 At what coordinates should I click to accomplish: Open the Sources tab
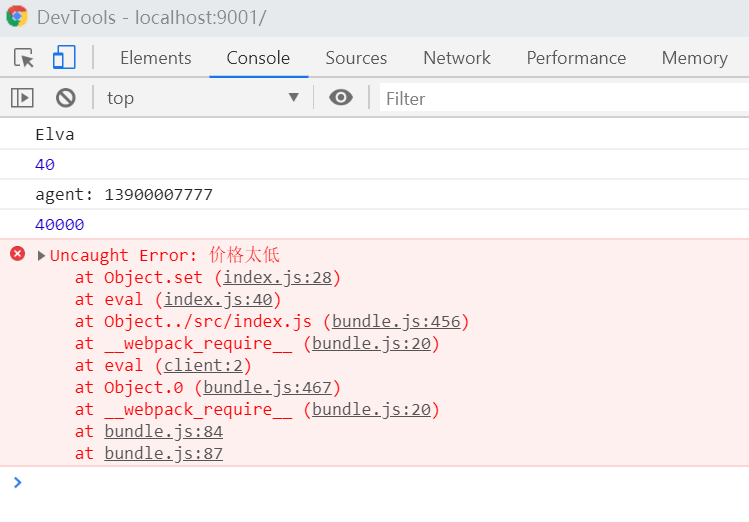[x=356, y=58]
